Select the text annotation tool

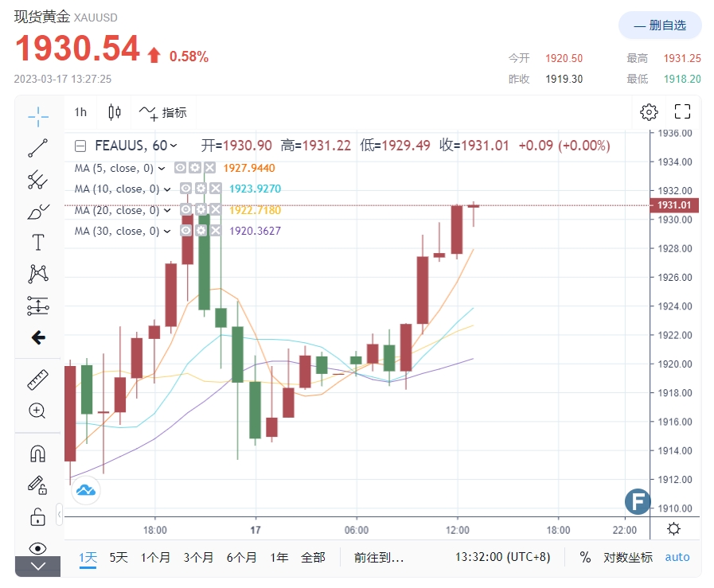point(37,243)
